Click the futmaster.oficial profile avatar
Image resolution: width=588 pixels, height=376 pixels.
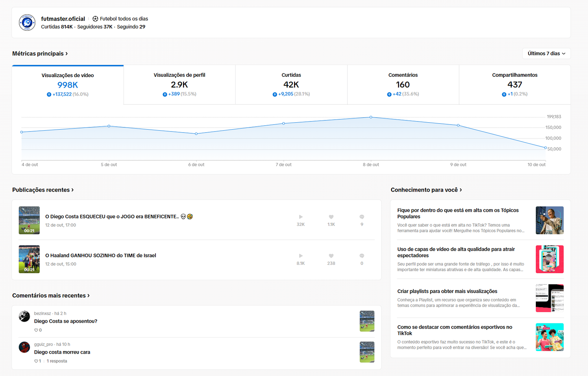pos(27,23)
